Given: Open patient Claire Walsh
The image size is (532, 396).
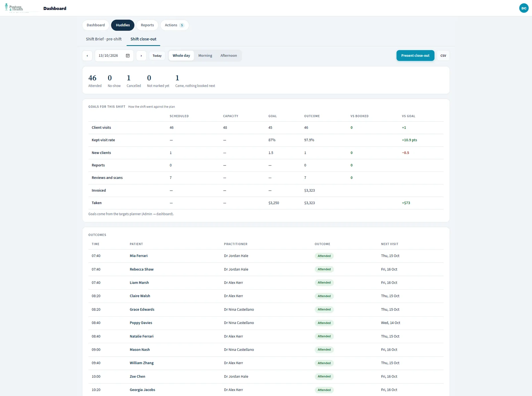Looking at the screenshot, I should [140, 296].
